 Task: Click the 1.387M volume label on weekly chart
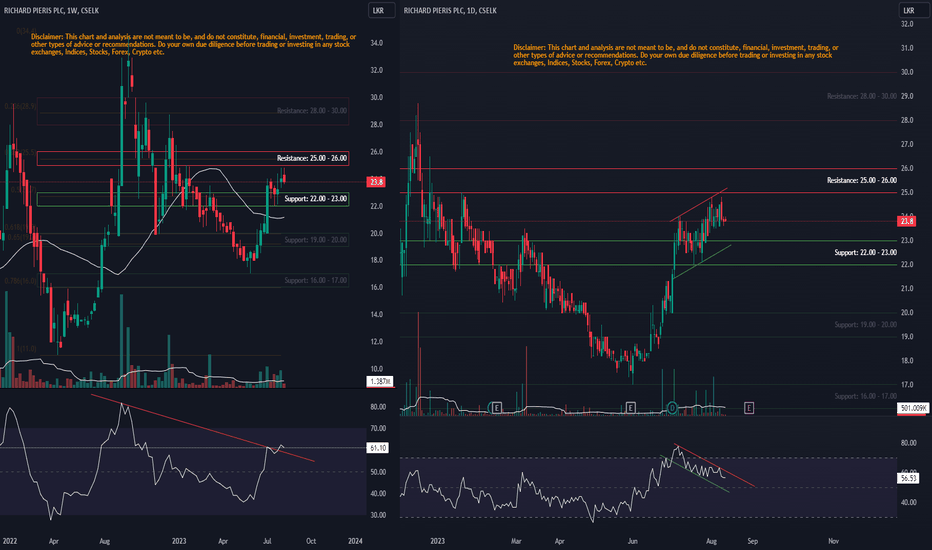point(380,381)
